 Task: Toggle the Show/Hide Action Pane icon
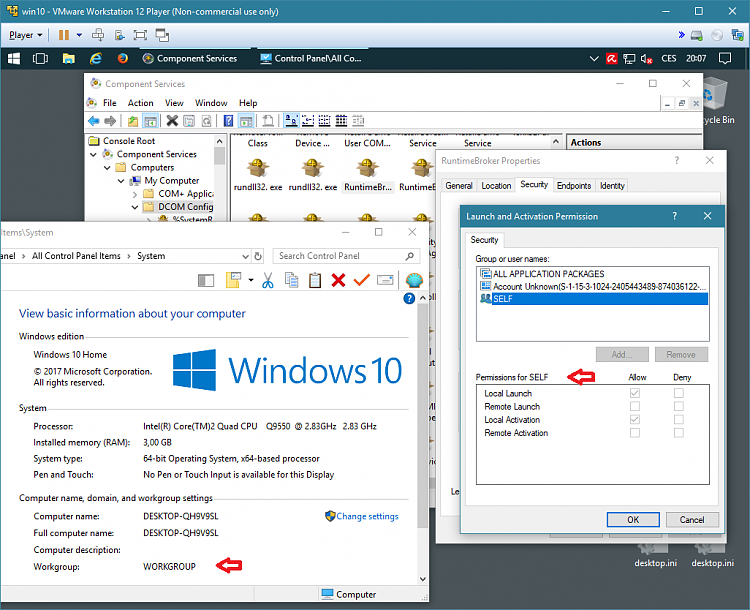(x=246, y=121)
